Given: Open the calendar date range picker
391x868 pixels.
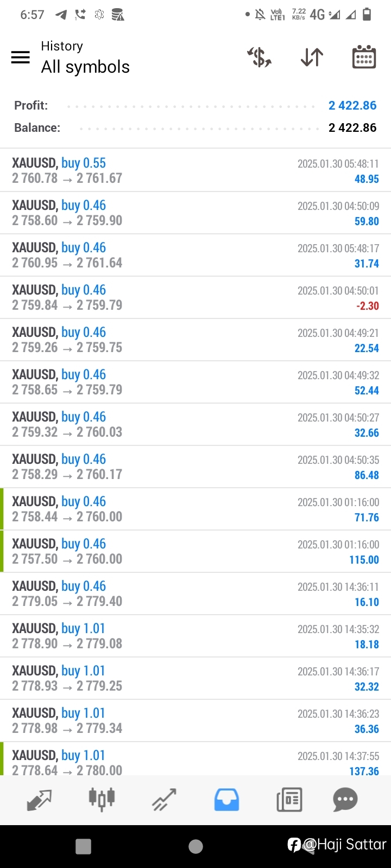Looking at the screenshot, I should [364, 57].
